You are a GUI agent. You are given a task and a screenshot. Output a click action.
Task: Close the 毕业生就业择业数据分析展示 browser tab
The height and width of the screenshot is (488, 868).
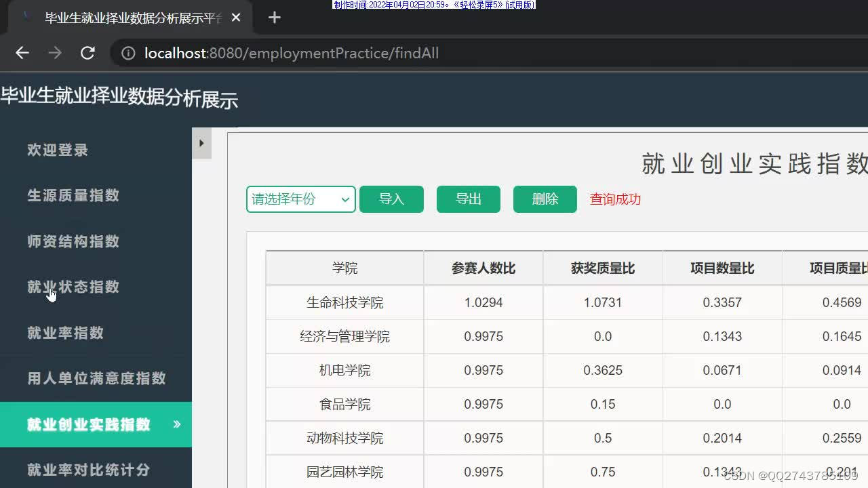[x=236, y=18]
